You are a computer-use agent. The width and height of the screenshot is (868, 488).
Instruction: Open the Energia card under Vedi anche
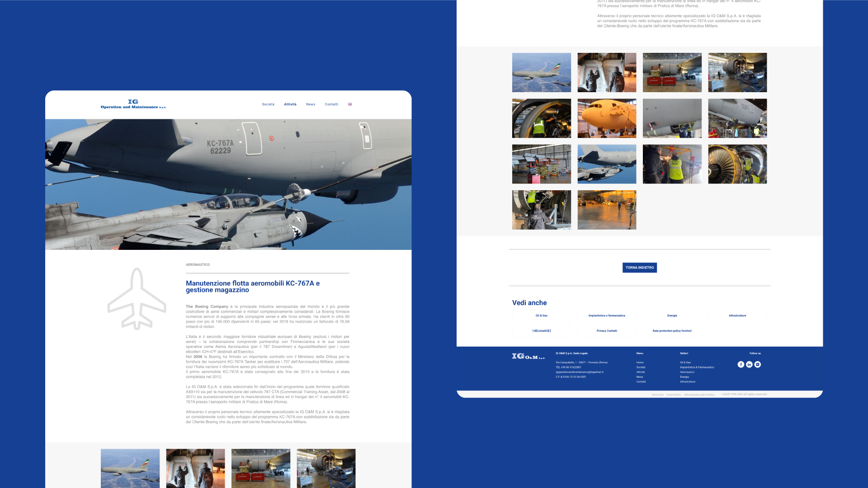(672, 316)
